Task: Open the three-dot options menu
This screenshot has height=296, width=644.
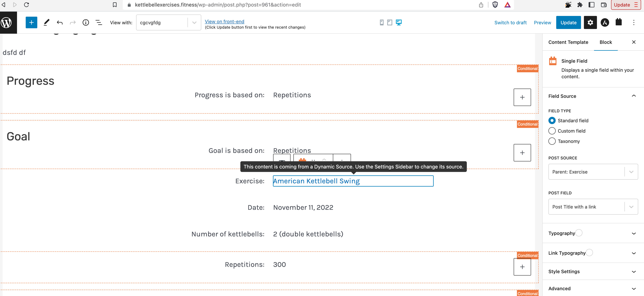Action: (634, 22)
